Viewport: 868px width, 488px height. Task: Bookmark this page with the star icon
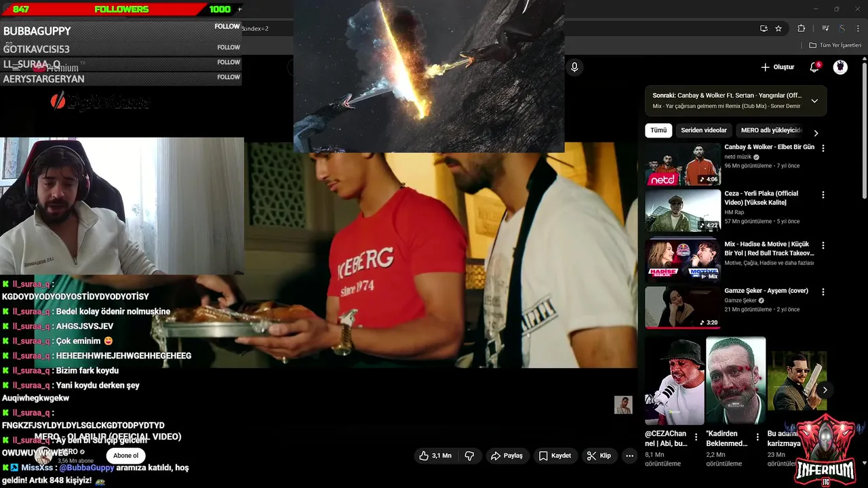(x=778, y=28)
